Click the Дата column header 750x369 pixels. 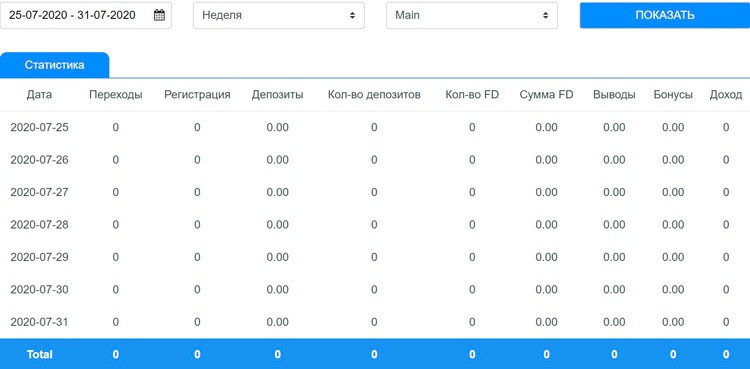pyautogui.click(x=39, y=95)
